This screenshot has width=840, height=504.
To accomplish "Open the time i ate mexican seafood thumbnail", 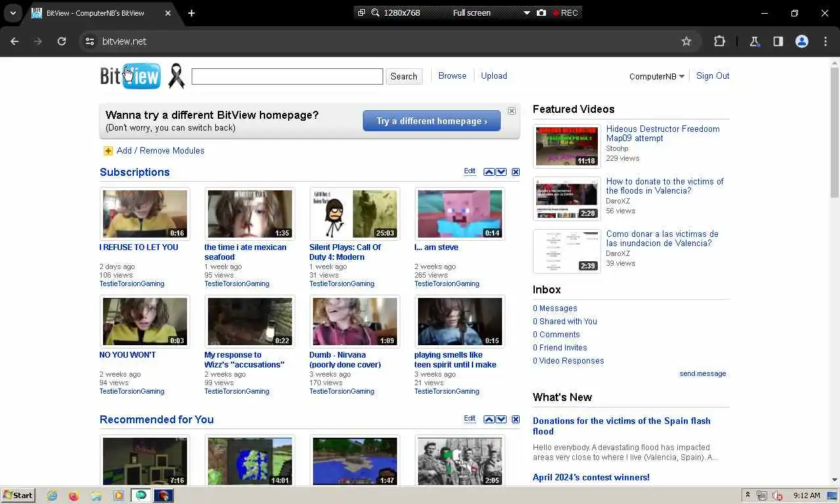I will [250, 214].
